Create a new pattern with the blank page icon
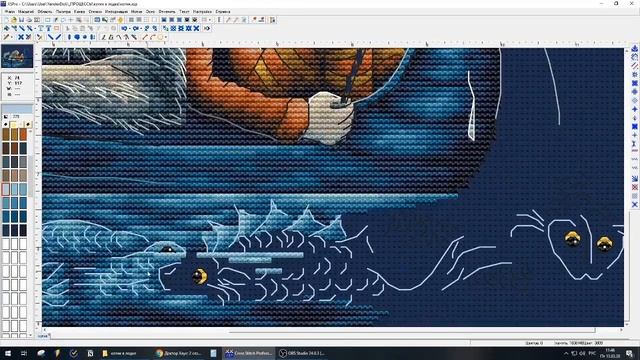640x360 pixels. click(6, 20)
